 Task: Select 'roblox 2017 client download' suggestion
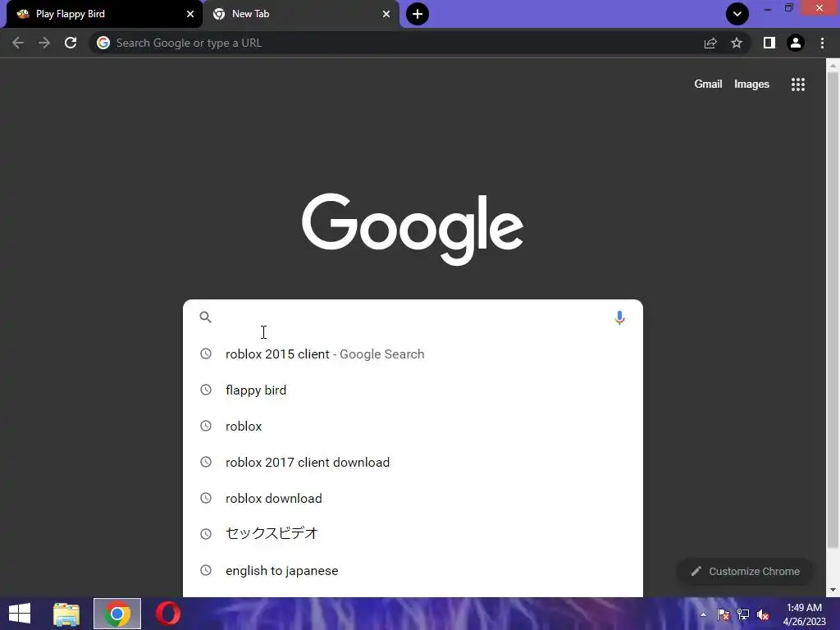[x=413, y=463]
